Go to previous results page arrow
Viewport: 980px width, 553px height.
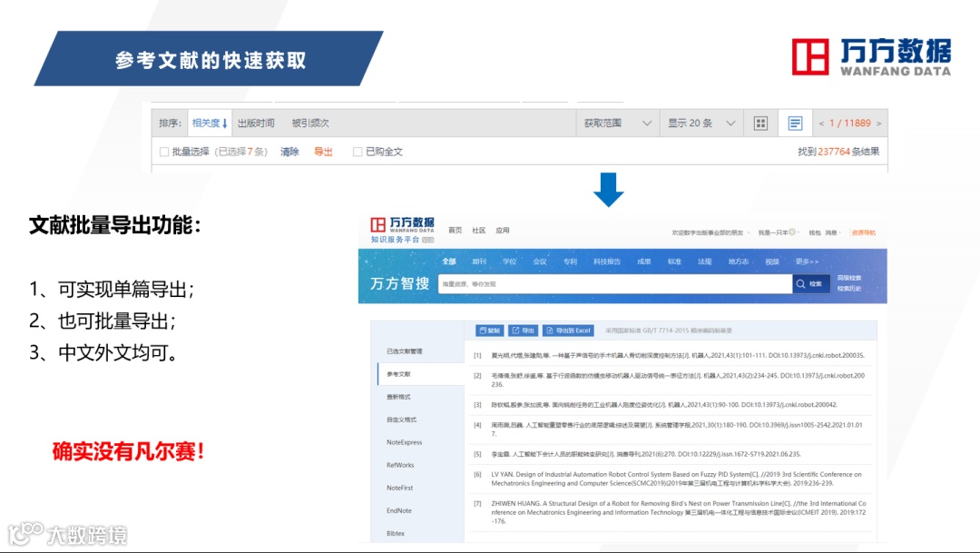821,123
